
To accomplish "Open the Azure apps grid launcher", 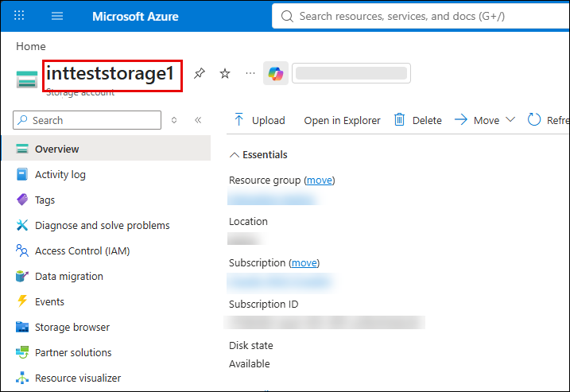I will pyautogui.click(x=19, y=16).
